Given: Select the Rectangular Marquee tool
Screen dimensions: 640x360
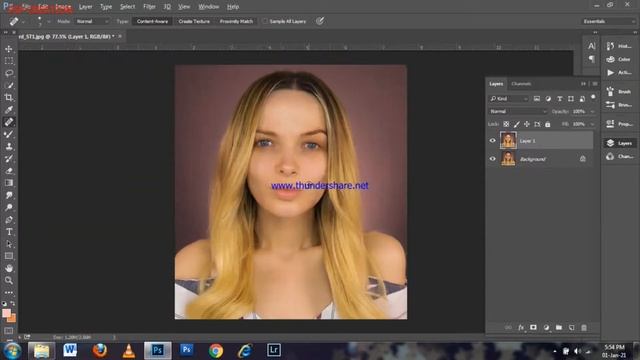Looking at the screenshot, I should (x=9, y=61).
